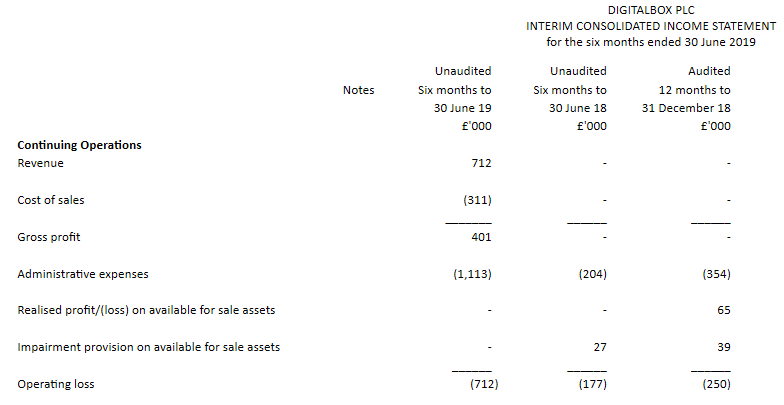Select the 401 gross profit value

click(481, 237)
